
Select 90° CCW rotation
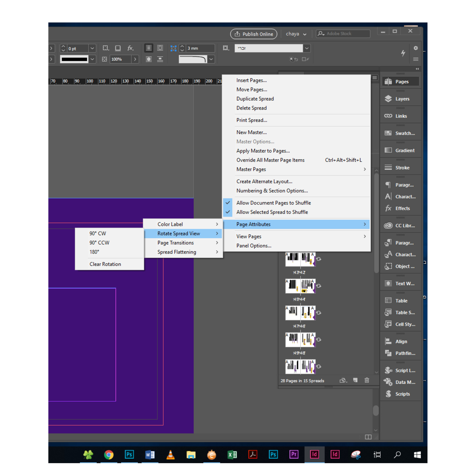click(110, 243)
